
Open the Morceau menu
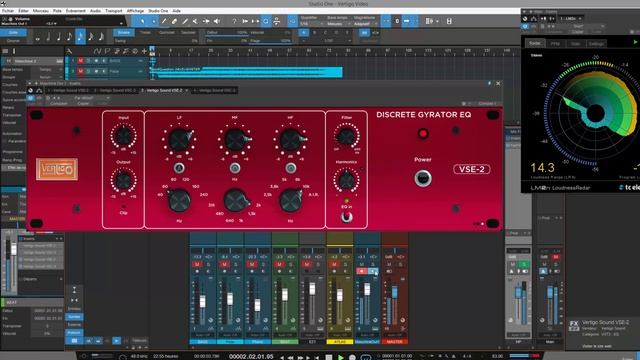[40, 11]
